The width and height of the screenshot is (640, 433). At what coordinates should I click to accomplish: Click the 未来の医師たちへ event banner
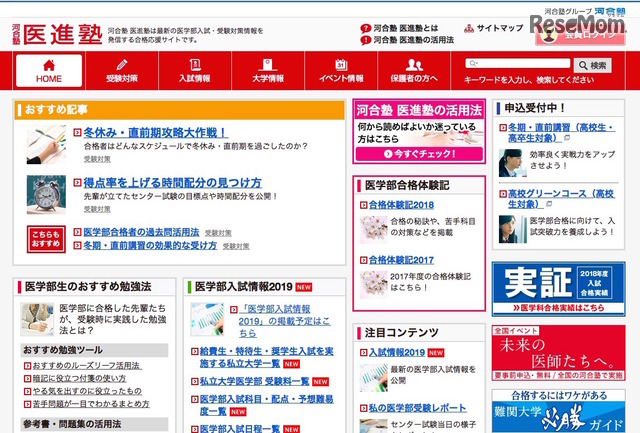pyautogui.click(x=558, y=353)
